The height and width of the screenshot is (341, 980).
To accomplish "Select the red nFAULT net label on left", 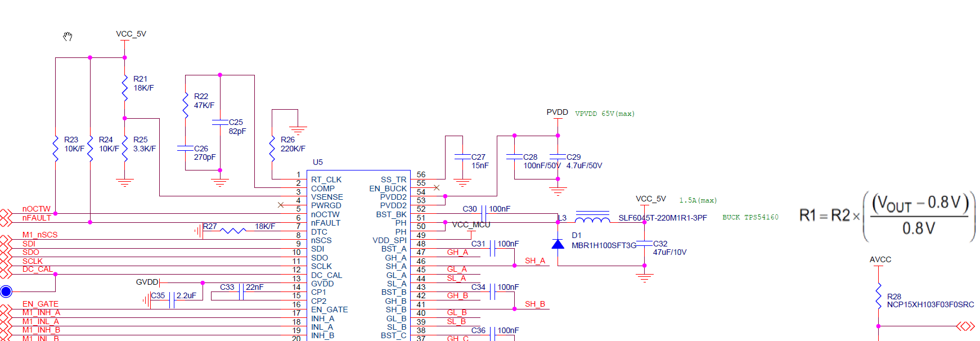I will tap(37, 218).
